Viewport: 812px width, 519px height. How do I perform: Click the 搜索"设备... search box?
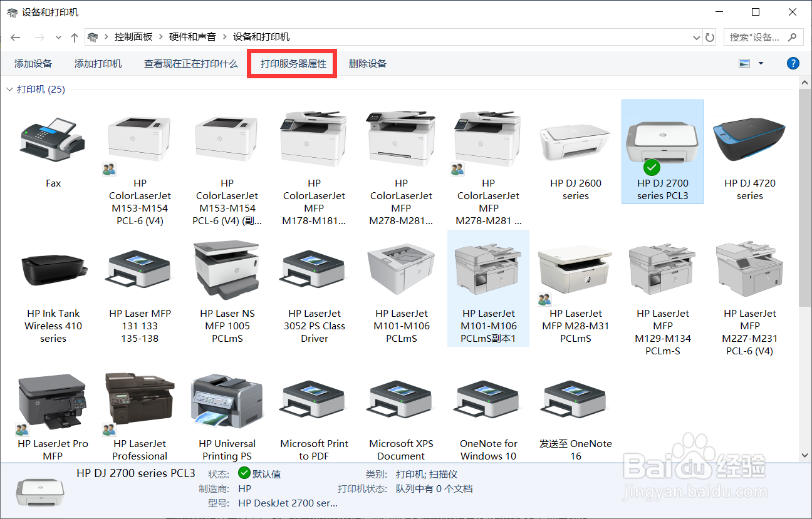point(763,37)
